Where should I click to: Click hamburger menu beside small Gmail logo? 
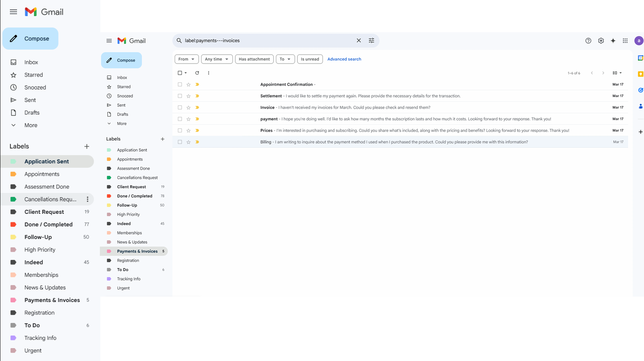click(x=109, y=41)
